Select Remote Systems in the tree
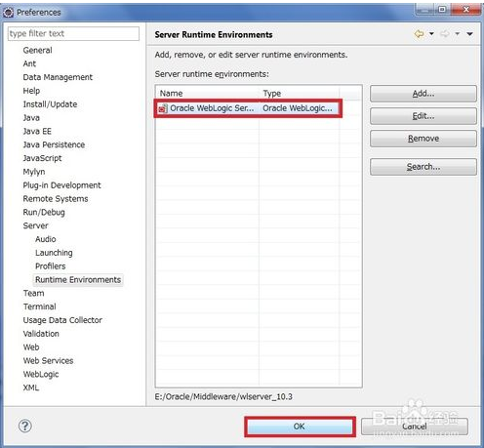The height and width of the screenshot is (448, 484). (x=56, y=199)
